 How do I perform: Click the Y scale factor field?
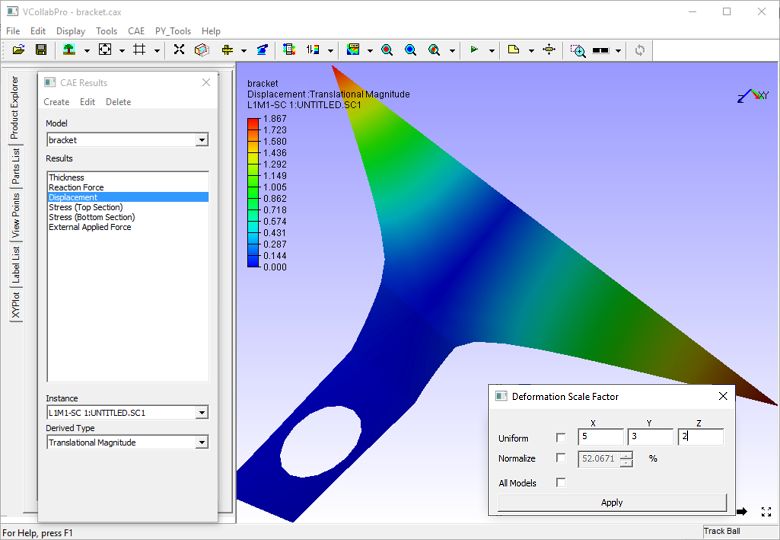(650, 437)
